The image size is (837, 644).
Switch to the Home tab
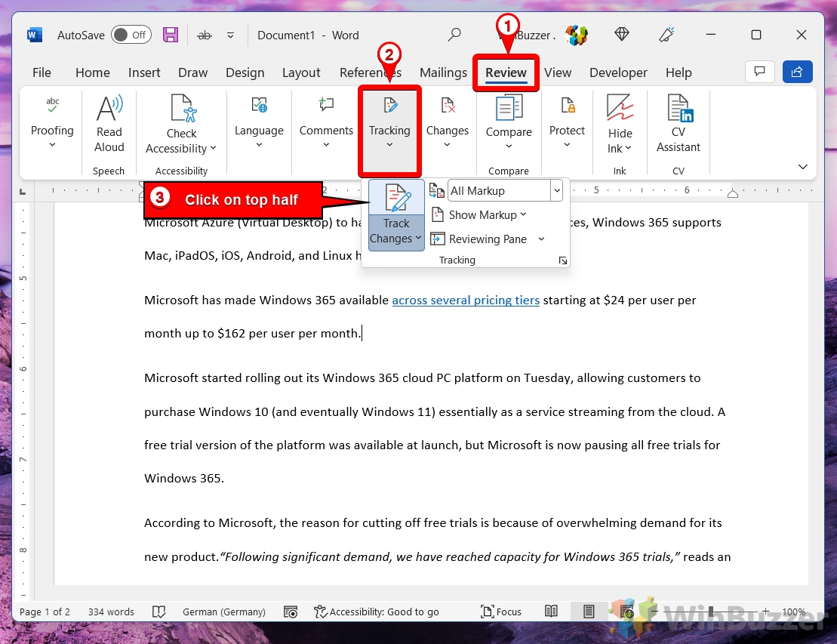[92, 72]
